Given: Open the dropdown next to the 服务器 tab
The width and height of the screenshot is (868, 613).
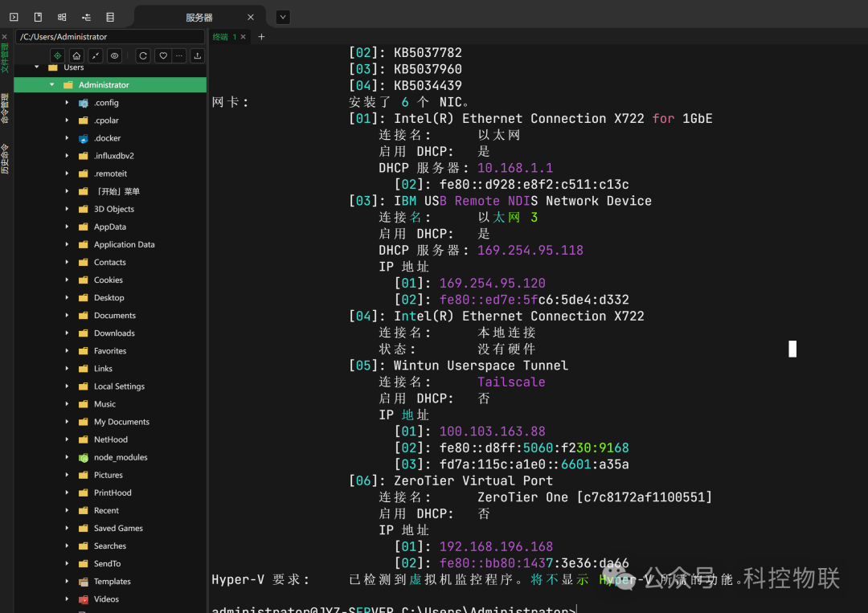Looking at the screenshot, I should click(x=283, y=17).
